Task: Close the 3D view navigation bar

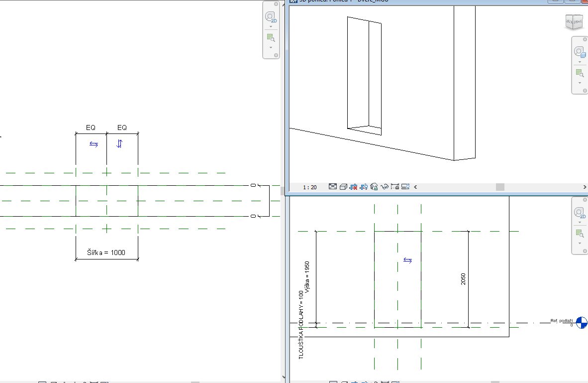Action: tap(585, 39)
